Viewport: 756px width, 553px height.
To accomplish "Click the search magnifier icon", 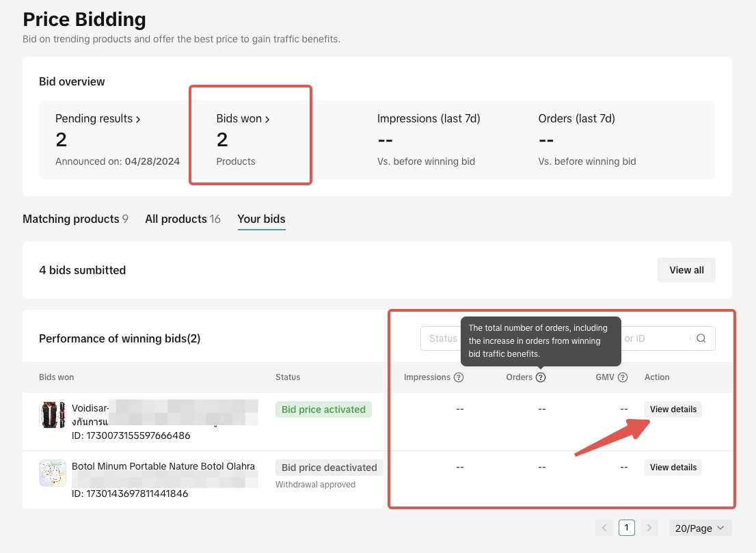I will click(x=701, y=338).
